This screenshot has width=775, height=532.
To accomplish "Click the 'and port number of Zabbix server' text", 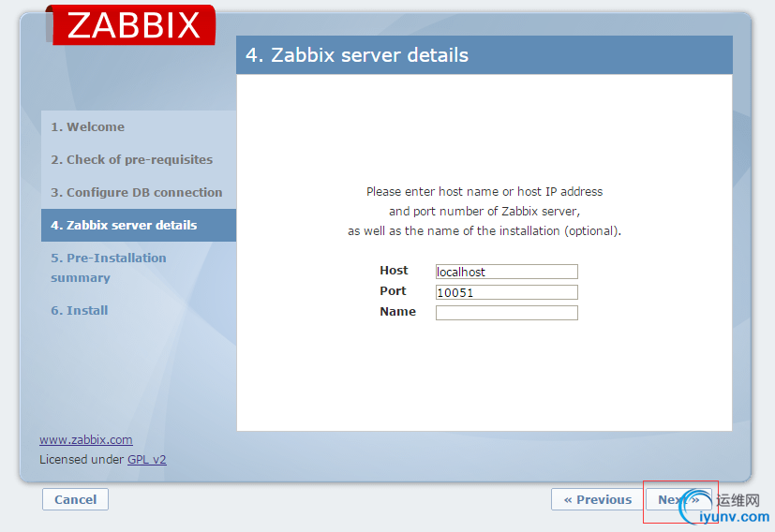I will click(x=484, y=212).
